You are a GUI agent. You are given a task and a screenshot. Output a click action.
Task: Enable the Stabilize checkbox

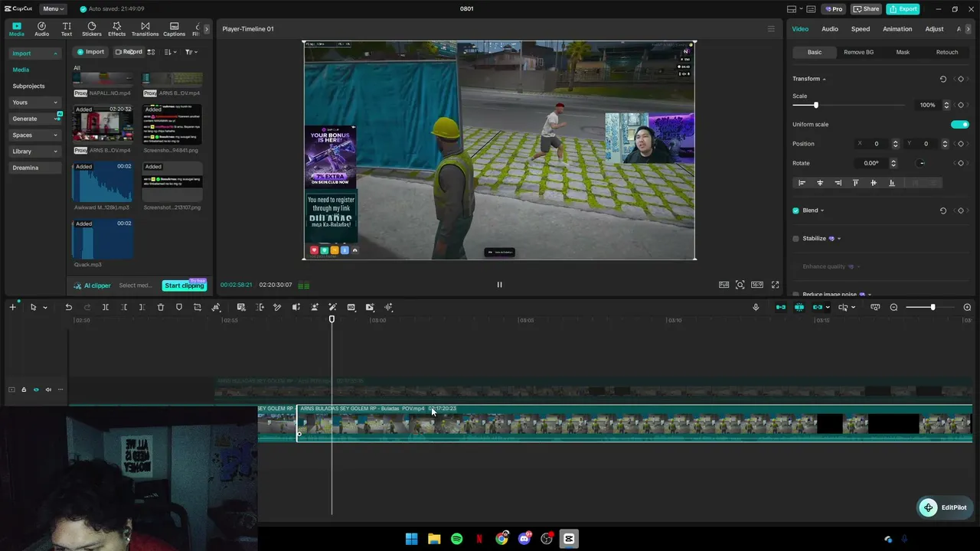795,239
